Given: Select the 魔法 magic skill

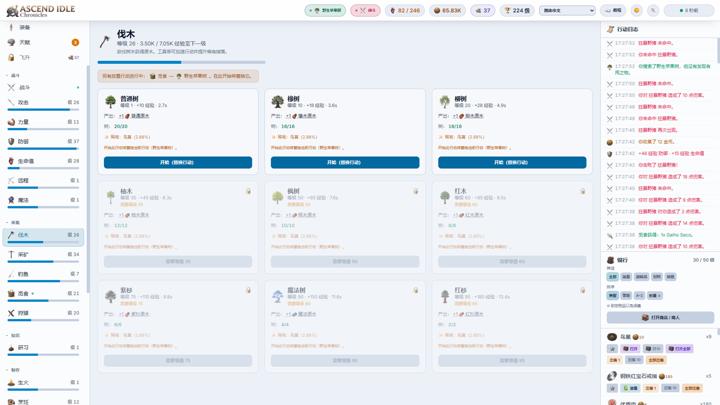Looking at the screenshot, I should [43, 200].
